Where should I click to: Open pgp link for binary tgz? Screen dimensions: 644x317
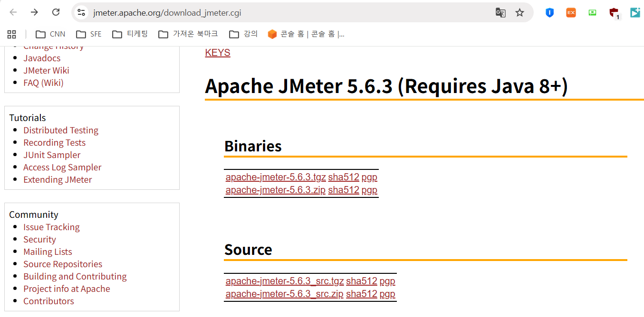point(369,177)
